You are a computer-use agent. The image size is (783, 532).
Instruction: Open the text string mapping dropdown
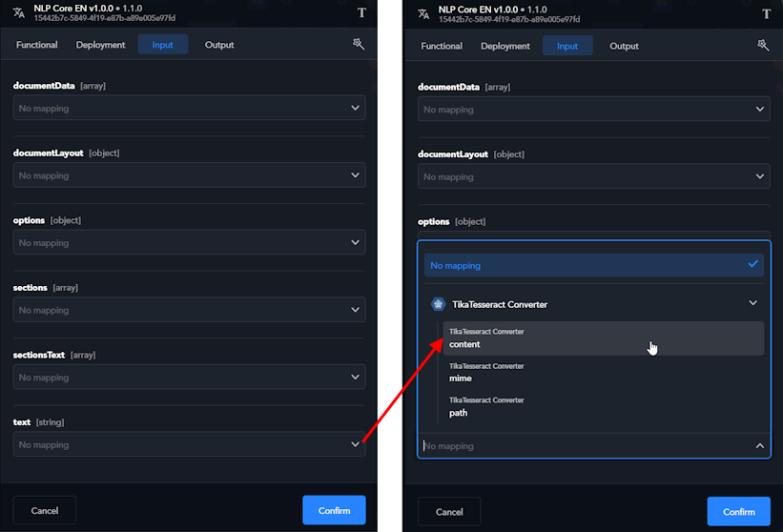[x=189, y=444]
